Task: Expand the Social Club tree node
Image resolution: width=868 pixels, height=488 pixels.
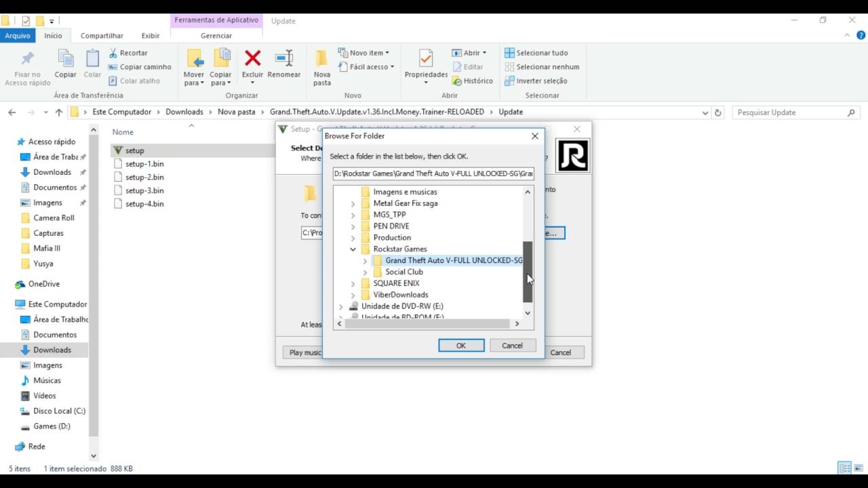Action: tap(366, 272)
